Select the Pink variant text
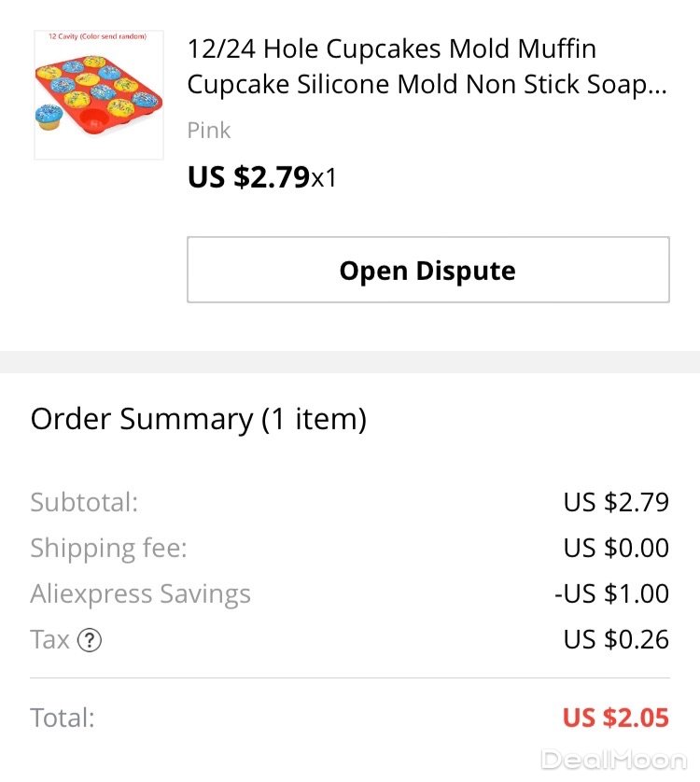 pos(209,131)
